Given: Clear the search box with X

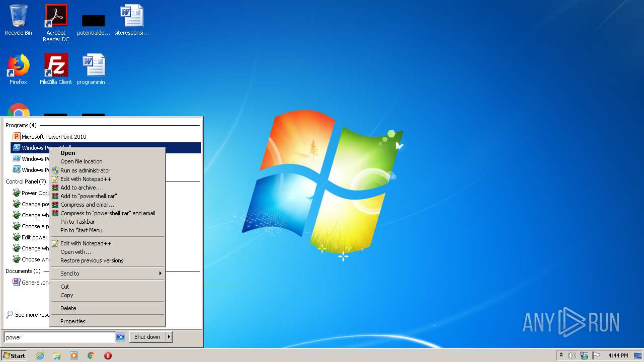Looking at the screenshot, I should point(121,337).
